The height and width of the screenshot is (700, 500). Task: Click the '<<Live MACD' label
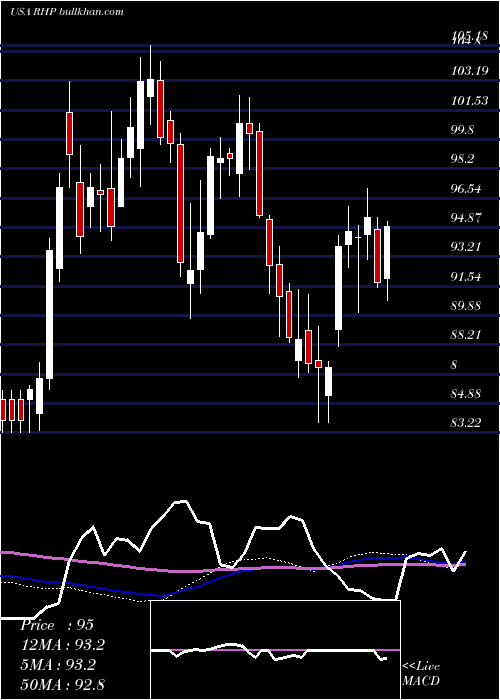point(421,673)
